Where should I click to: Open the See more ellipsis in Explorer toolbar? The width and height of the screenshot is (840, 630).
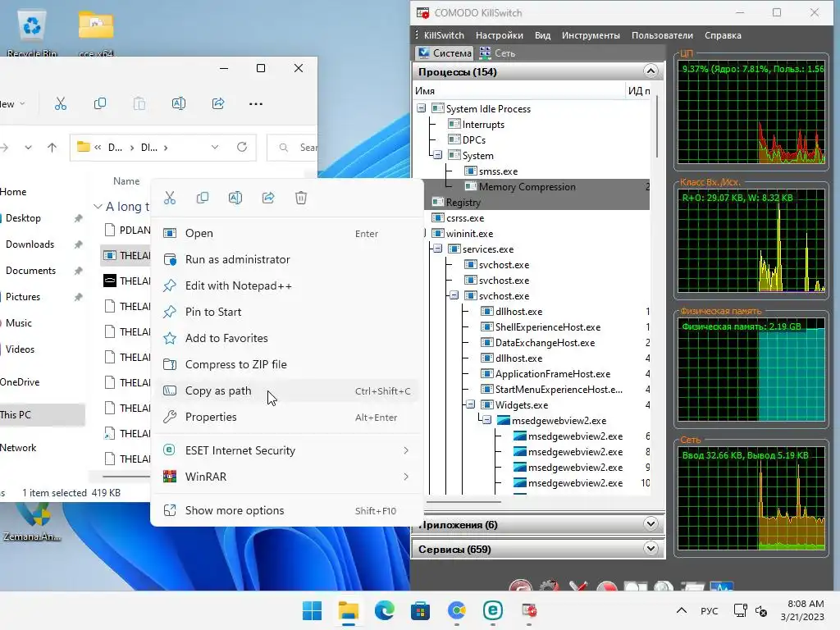[256, 103]
